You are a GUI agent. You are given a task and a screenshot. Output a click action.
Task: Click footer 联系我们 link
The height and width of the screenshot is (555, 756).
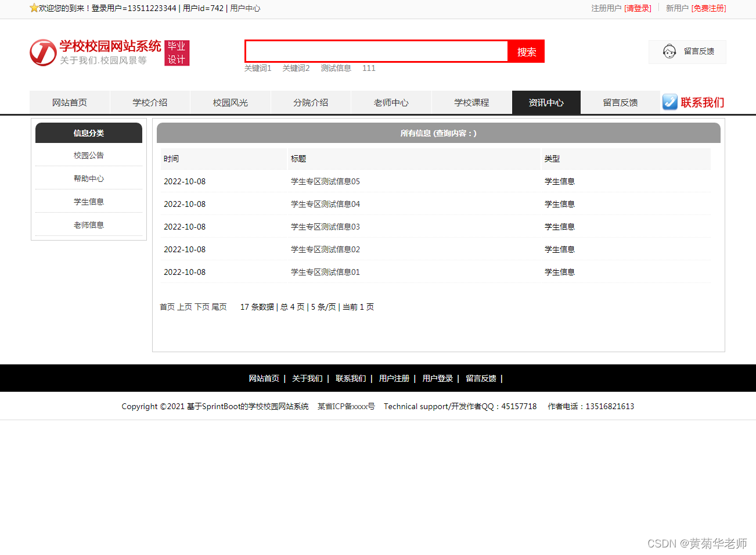[351, 378]
